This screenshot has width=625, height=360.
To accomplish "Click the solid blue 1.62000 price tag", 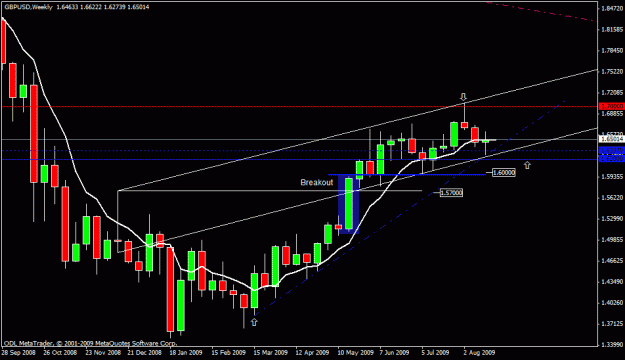I will click(612, 159).
